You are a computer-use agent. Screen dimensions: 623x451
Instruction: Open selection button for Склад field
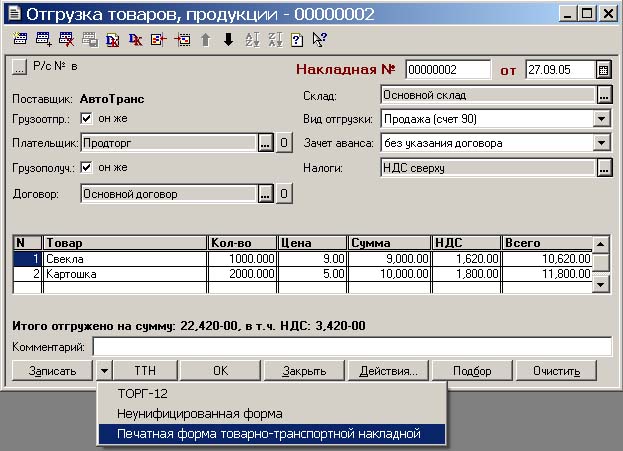coord(604,95)
